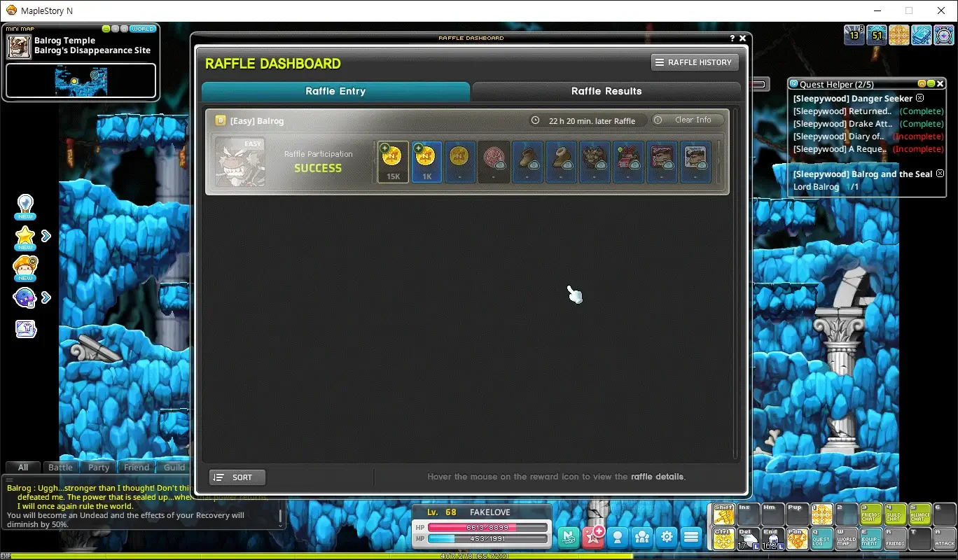Switch to the Raffle Results tab
Image resolution: width=958 pixels, height=560 pixels.
tap(606, 91)
